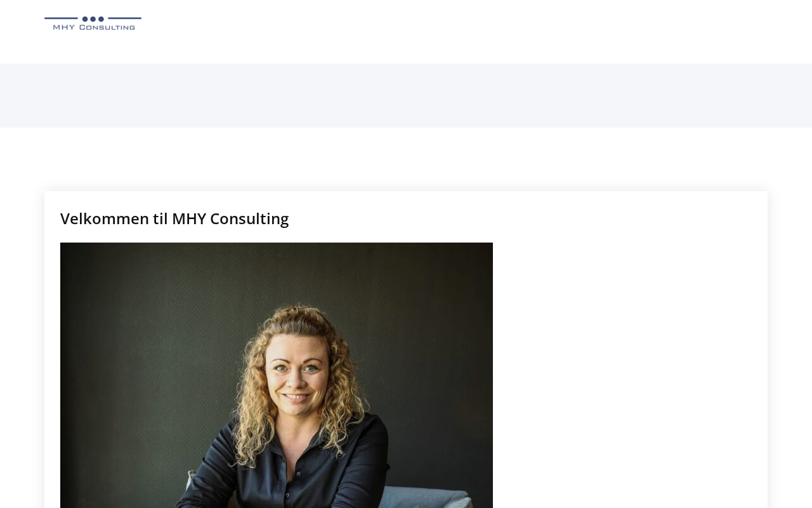Click the 'Velkommen til MHY Consulting' heading
812x508 pixels.
point(174,218)
